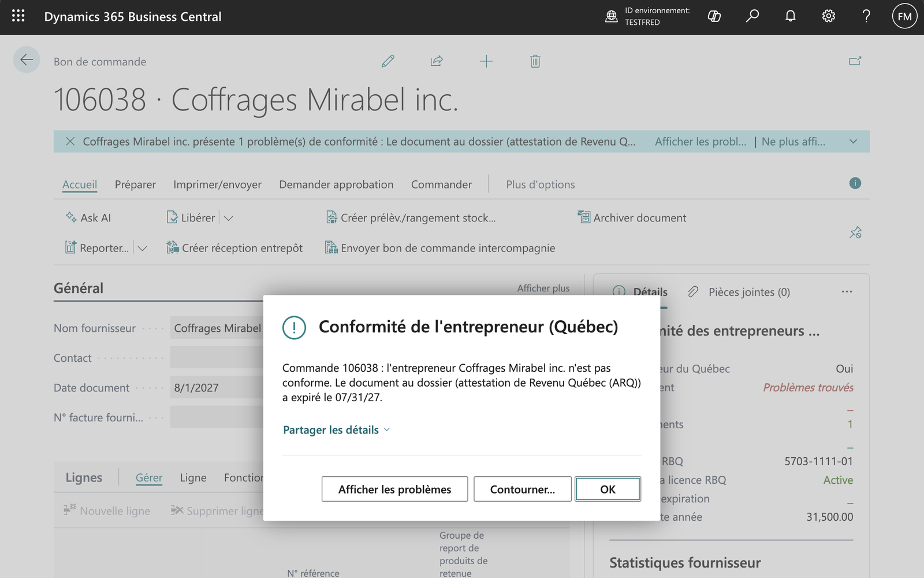Go back with the arrow button
This screenshot has height=578, width=924.
(27, 60)
